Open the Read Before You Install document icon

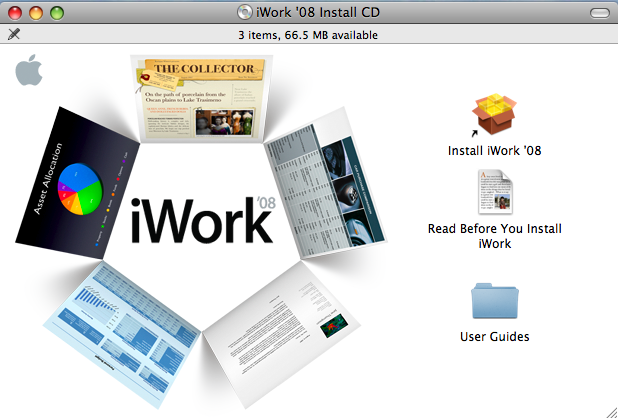point(495,192)
